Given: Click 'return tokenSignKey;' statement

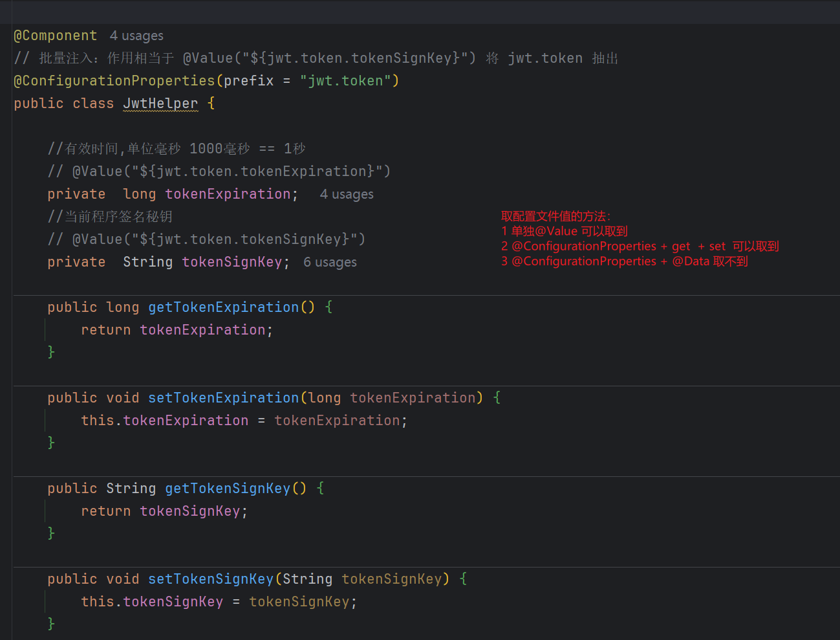Looking at the screenshot, I should (x=164, y=511).
